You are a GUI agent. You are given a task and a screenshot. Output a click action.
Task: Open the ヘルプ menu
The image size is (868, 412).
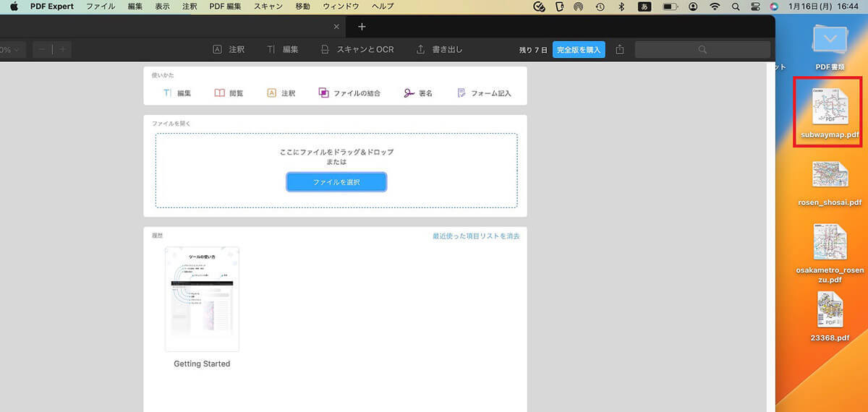coord(383,7)
